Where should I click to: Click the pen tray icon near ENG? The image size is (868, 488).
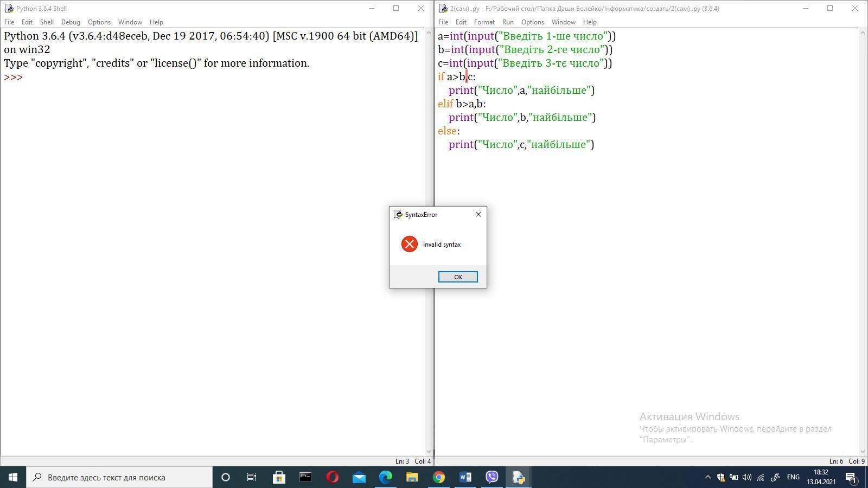tap(775, 477)
